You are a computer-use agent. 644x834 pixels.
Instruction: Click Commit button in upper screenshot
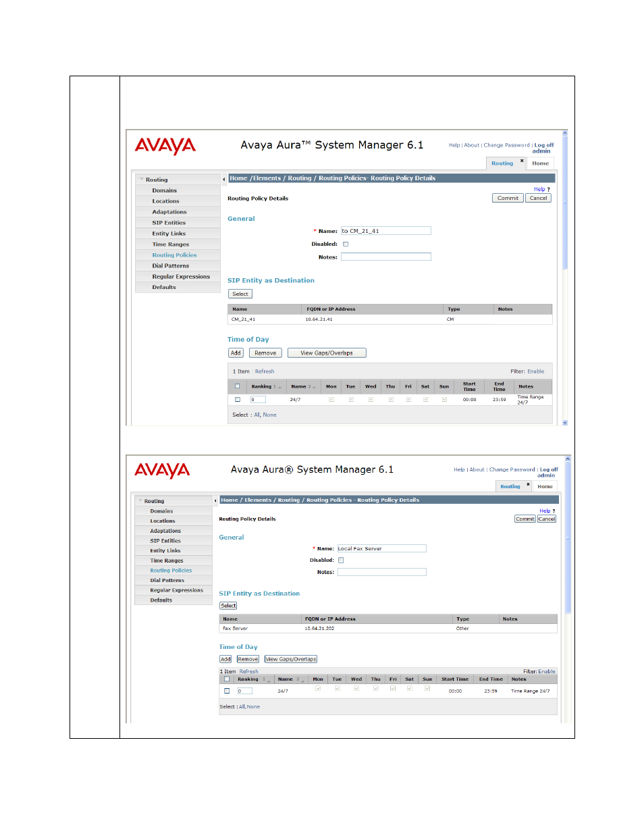pos(508,199)
